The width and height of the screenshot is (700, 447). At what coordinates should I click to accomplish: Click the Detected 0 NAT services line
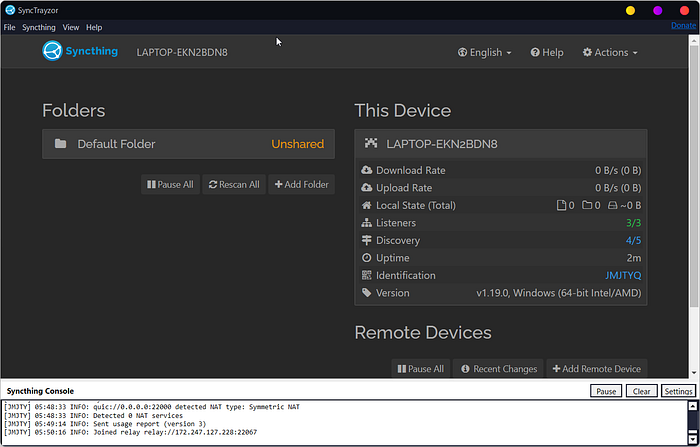coord(93,415)
